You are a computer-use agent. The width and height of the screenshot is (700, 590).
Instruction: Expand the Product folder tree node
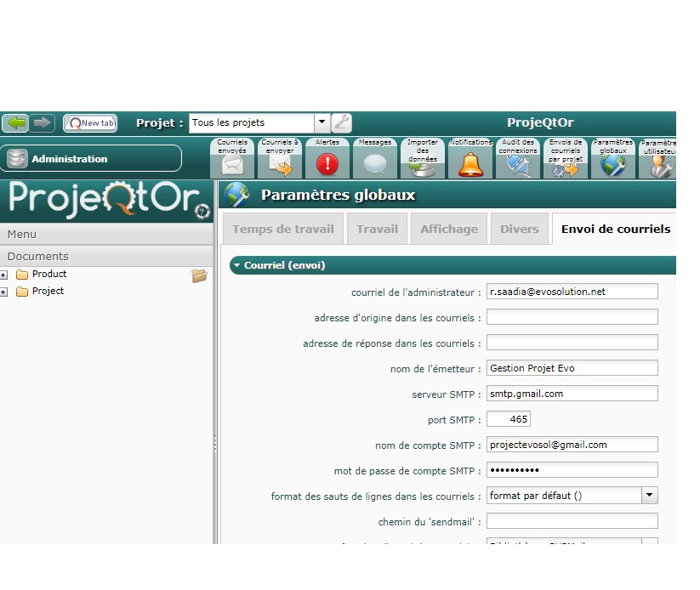click(4, 275)
